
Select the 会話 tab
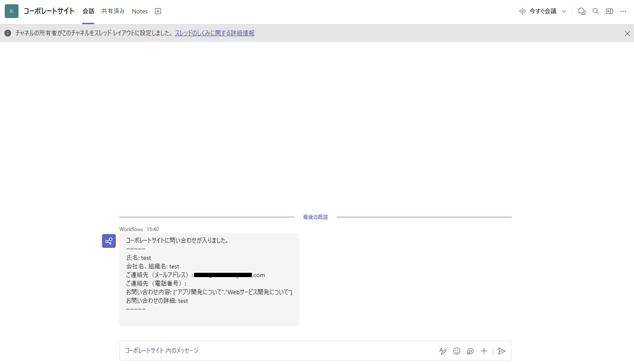click(88, 11)
